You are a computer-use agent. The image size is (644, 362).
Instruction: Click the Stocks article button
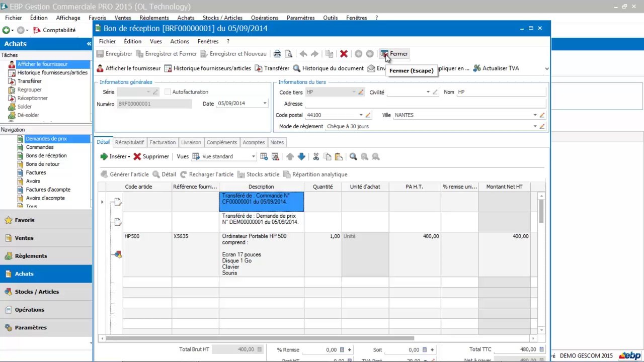pos(258,174)
